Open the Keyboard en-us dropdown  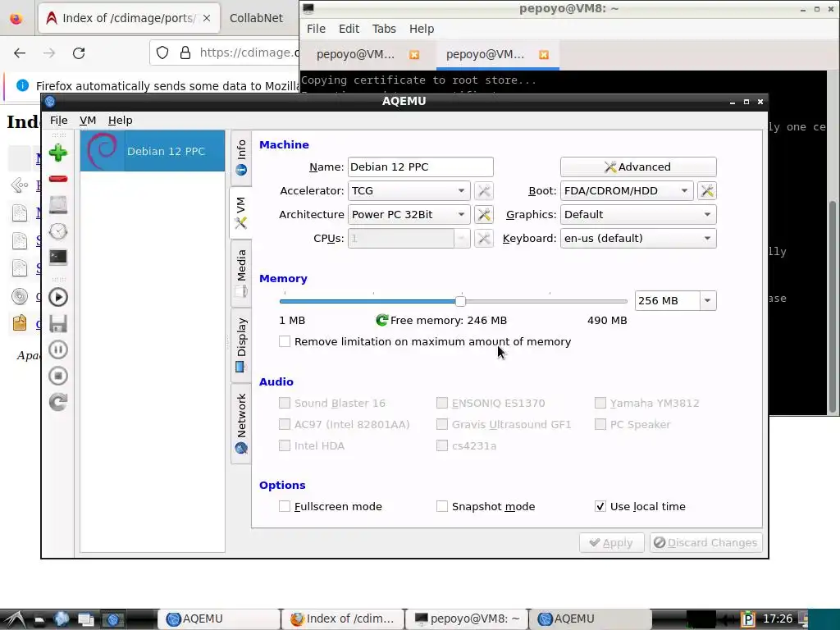coord(638,239)
